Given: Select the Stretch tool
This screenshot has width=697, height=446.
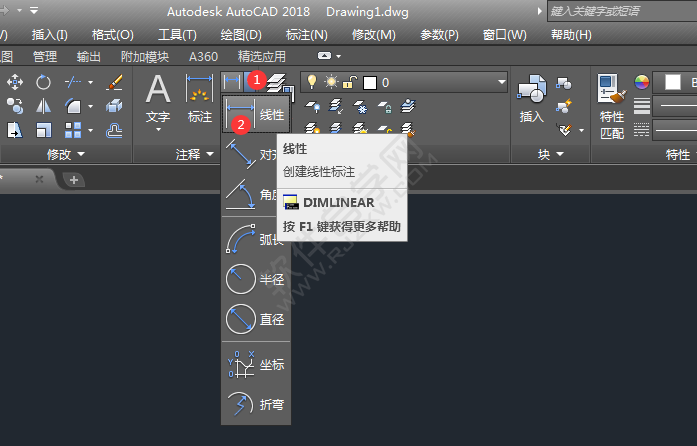Looking at the screenshot, I should [x=15, y=130].
